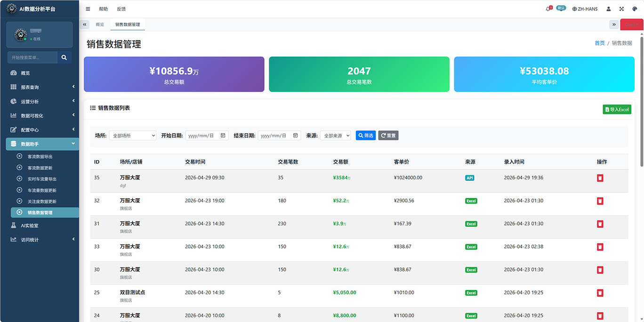Expand the 运营分析 sidebar menu
Viewport: 644px width, 322px height.
click(42, 101)
